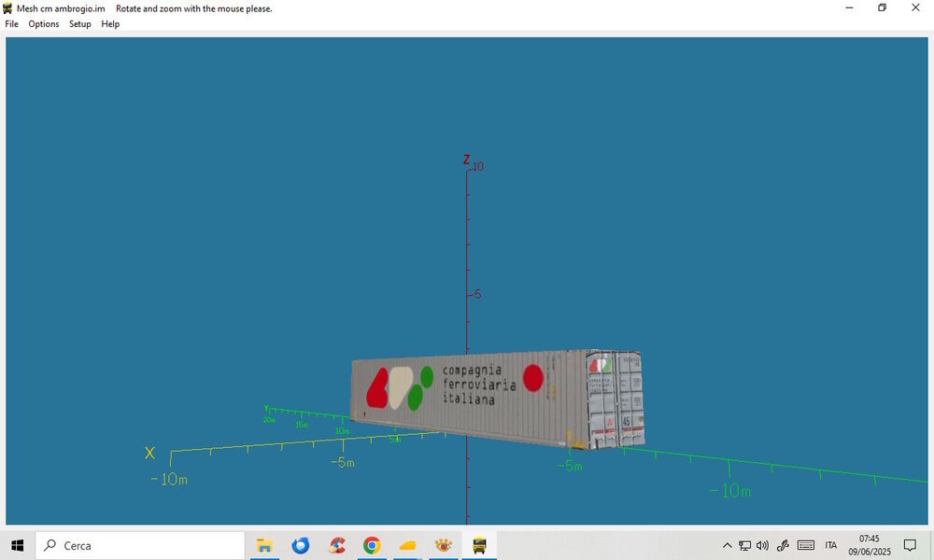Screen dimensions: 934x560
Task: Open the notification center
Action: [910, 545]
